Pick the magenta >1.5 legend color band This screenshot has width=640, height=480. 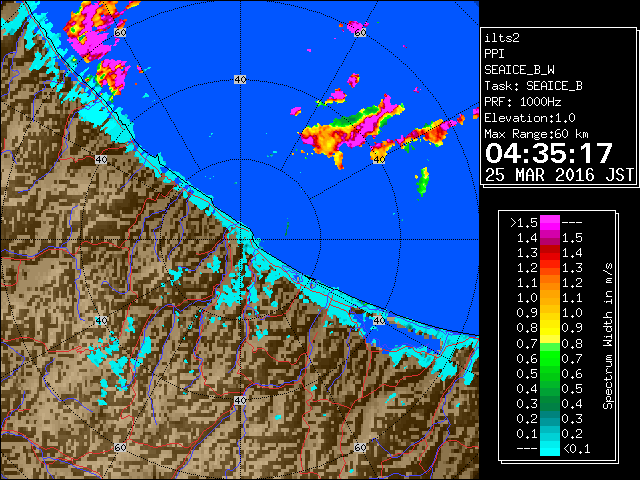(550, 223)
